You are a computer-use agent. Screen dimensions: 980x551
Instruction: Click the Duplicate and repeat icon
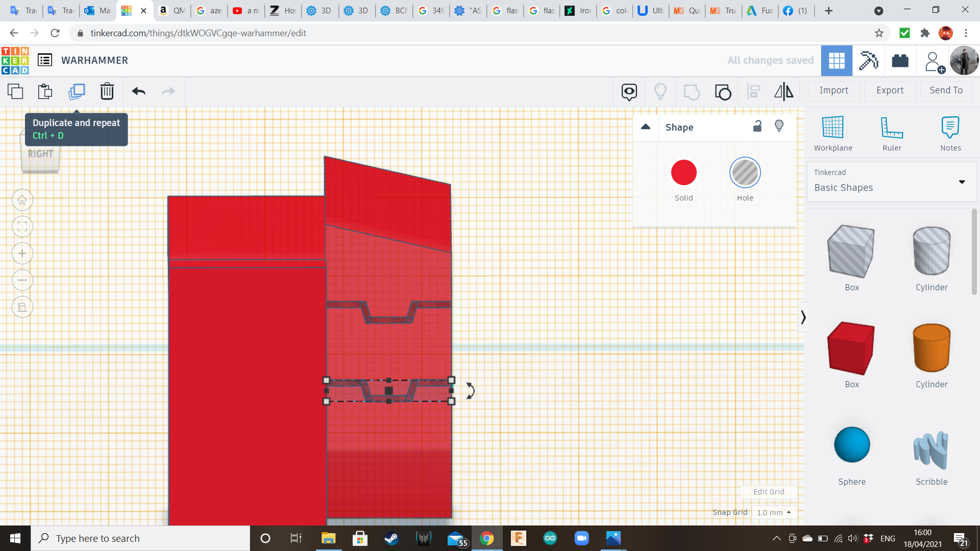[77, 91]
